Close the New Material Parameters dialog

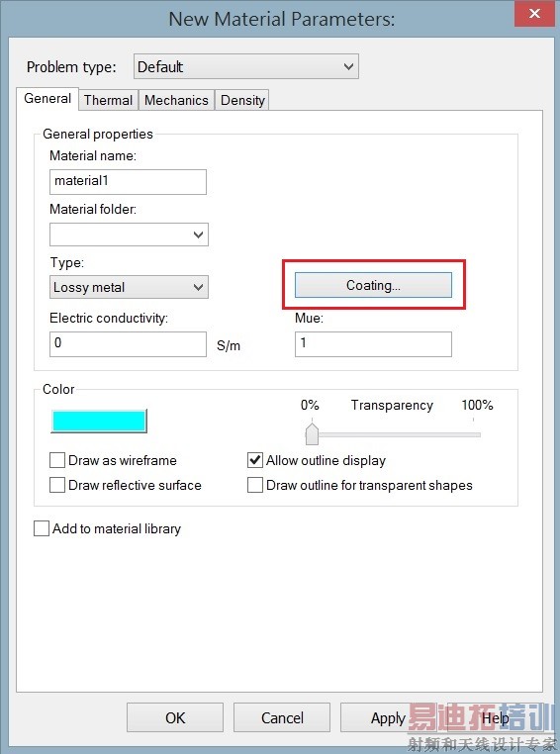(x=534, y=14)
